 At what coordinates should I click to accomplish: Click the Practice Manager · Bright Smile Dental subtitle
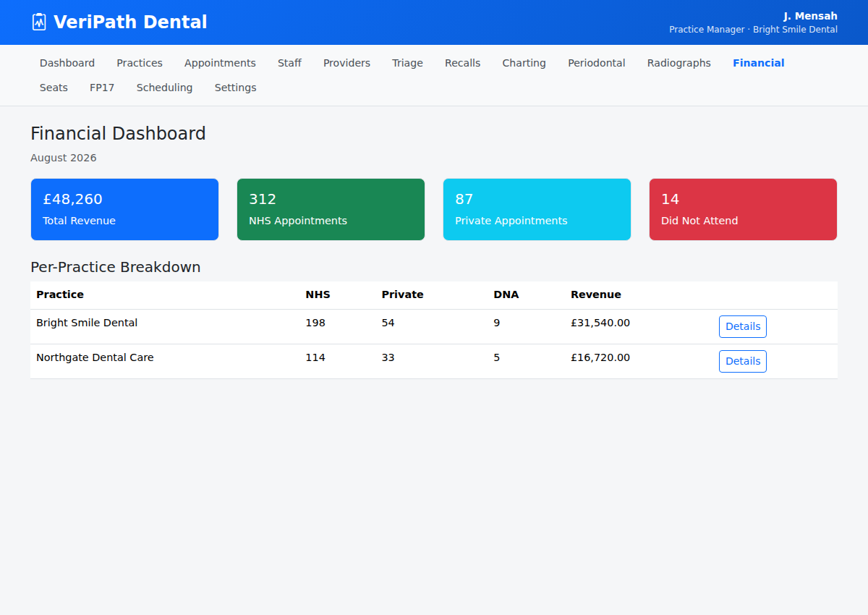point(753,30)
